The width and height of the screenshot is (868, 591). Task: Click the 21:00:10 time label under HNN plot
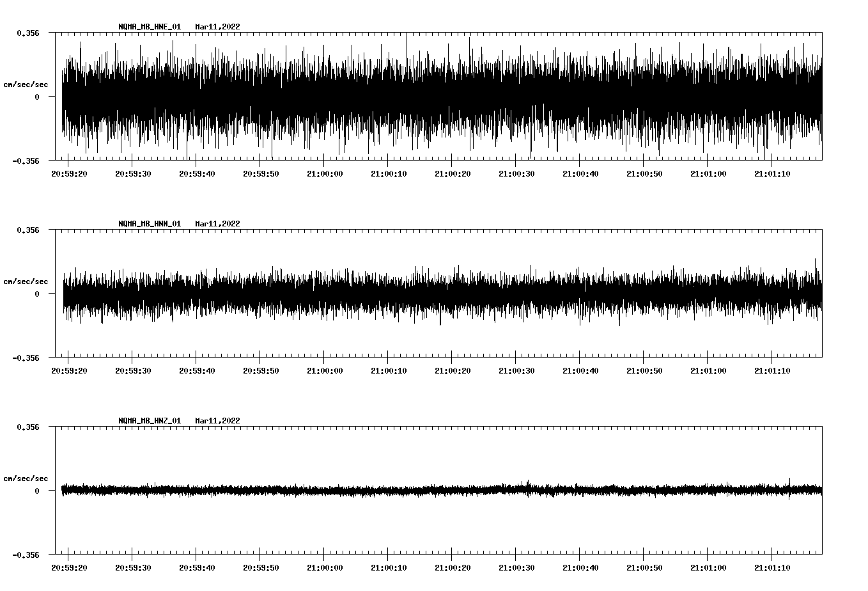point(389,371)
